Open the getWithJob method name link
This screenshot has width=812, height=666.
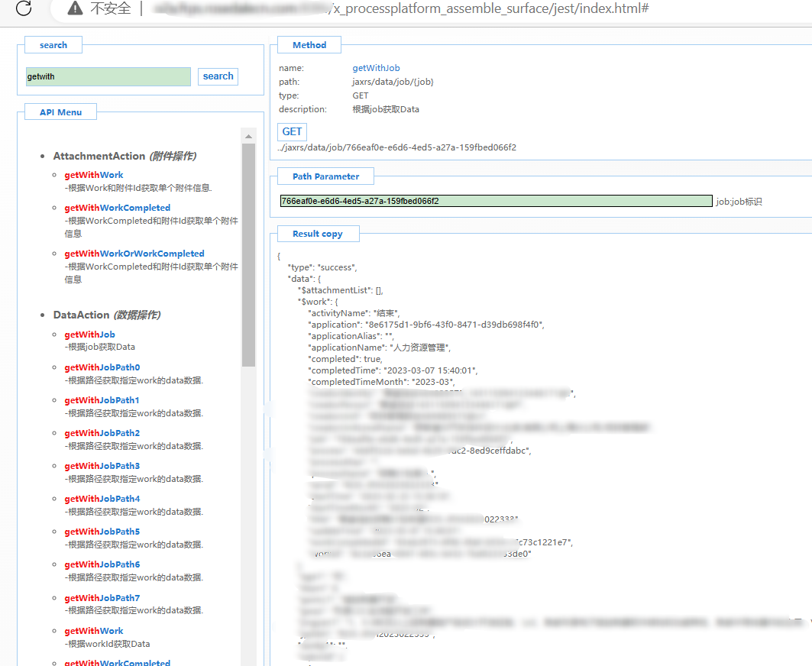coord(376,68)
